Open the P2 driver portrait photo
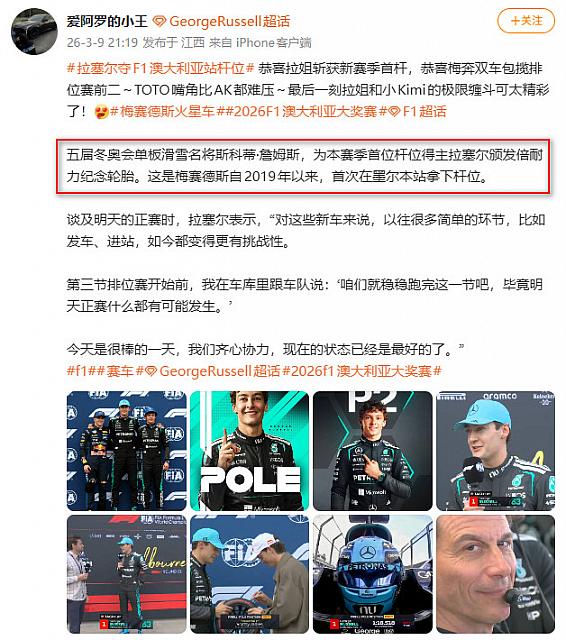Screen dimensions: 566x640 pyautogui.click(x=373, y=451)
